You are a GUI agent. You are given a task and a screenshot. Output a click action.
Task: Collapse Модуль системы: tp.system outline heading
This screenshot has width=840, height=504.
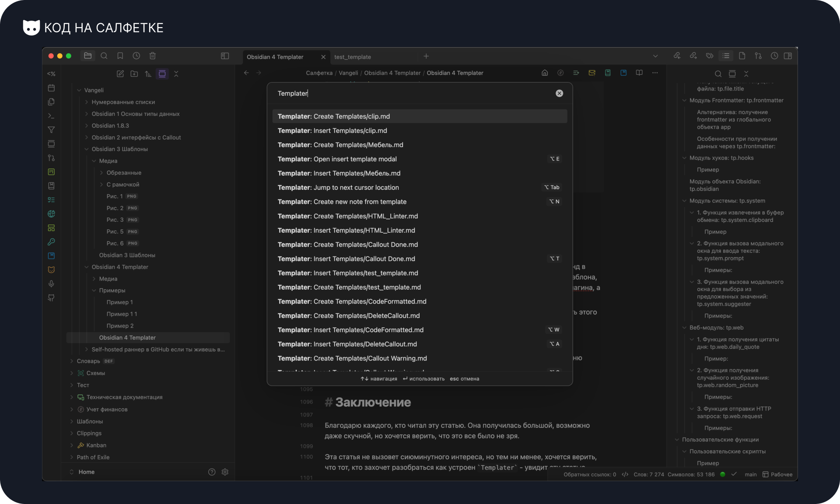pyautogui.click(x=684, y=201)
